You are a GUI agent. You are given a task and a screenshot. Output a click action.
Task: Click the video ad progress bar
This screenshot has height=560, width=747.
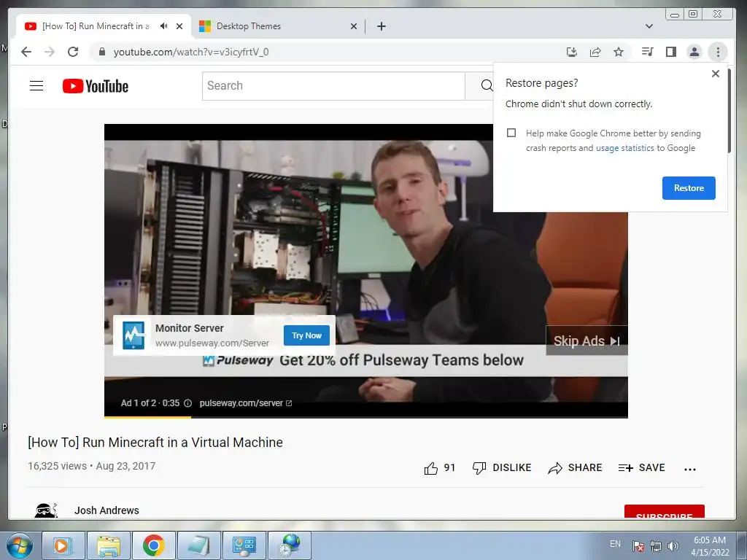[366, 417]
